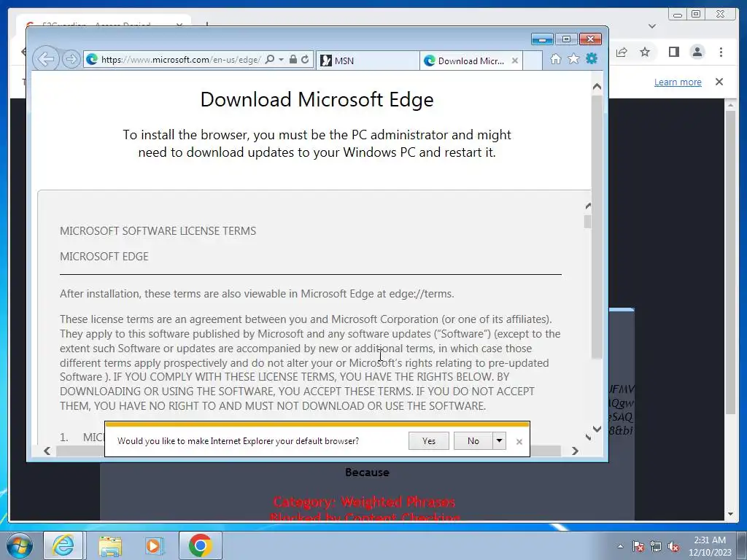
Task: Open Chrome profile avatar
Action: (697, 52)
